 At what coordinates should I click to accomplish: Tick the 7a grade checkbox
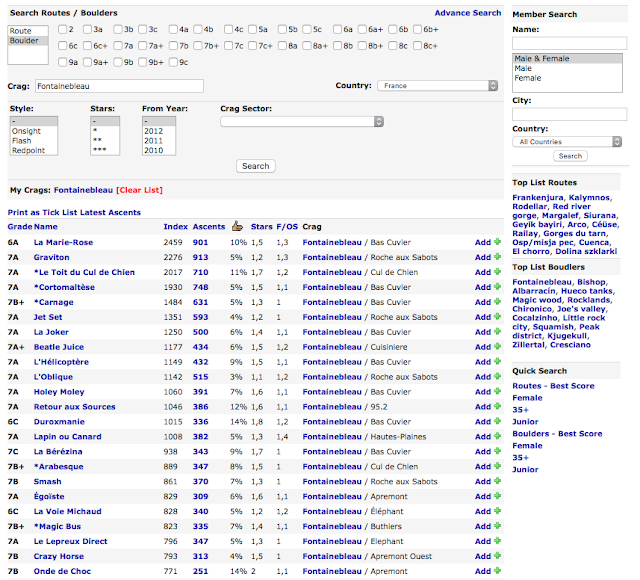click(118, 46)
